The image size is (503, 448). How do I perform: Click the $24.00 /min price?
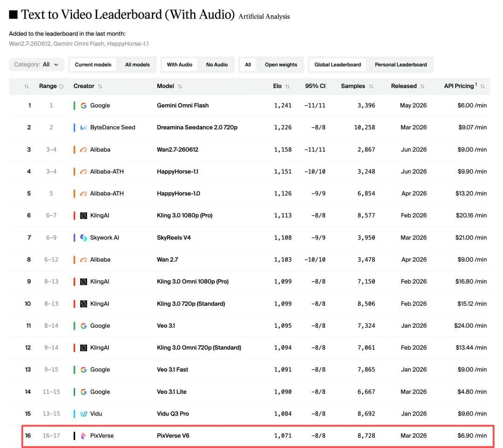470,326
